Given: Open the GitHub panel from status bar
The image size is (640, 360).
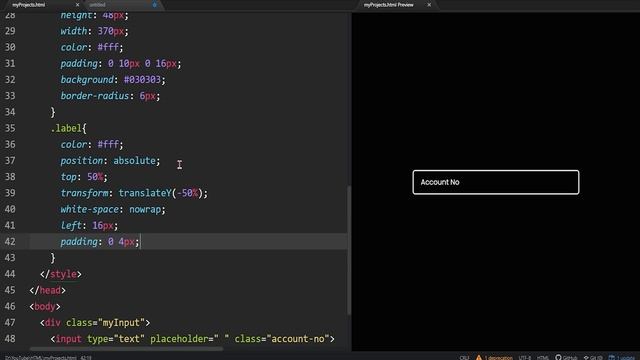Looking at the screenshot, I should [x=567, y=358].
